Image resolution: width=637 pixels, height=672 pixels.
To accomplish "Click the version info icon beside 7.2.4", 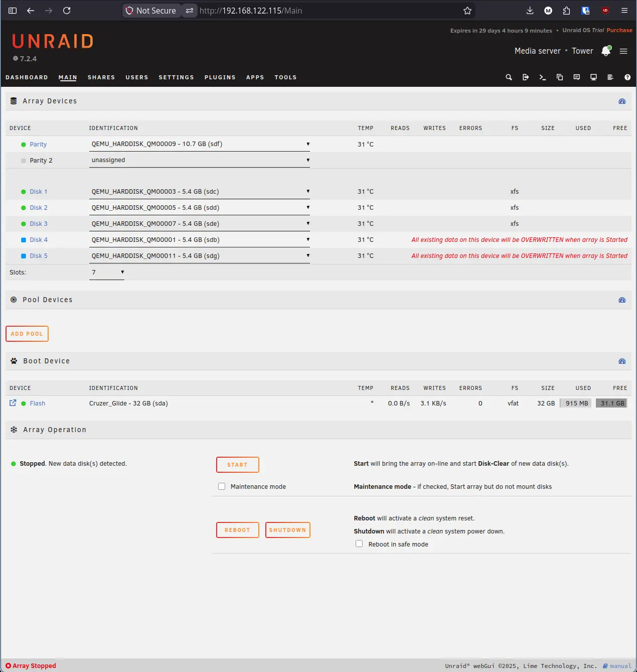I will click(x=16, y=59).
